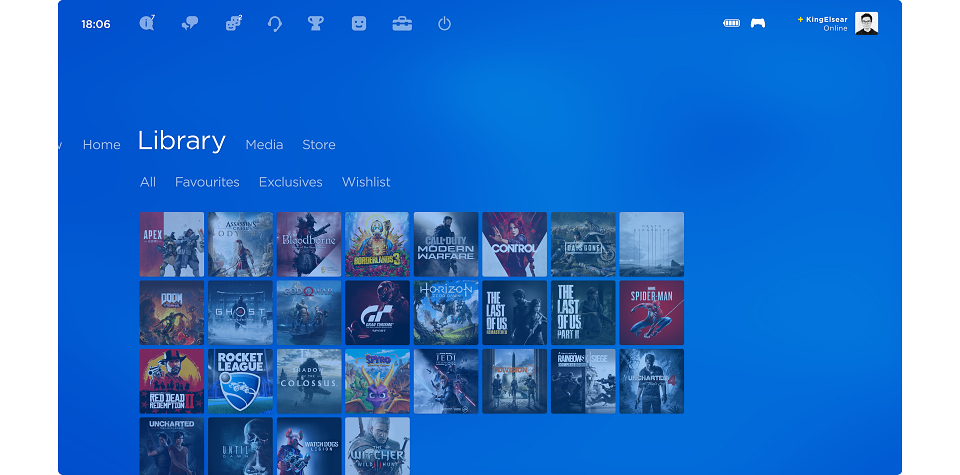
Task: Open Shadow of the Colossus tile
Action: coord(309,381)
